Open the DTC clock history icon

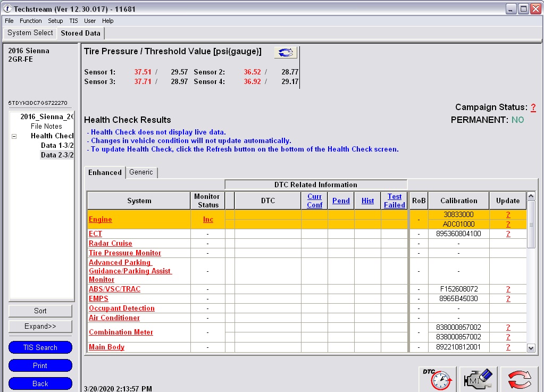pyautogui.click(x=438, y=379)
